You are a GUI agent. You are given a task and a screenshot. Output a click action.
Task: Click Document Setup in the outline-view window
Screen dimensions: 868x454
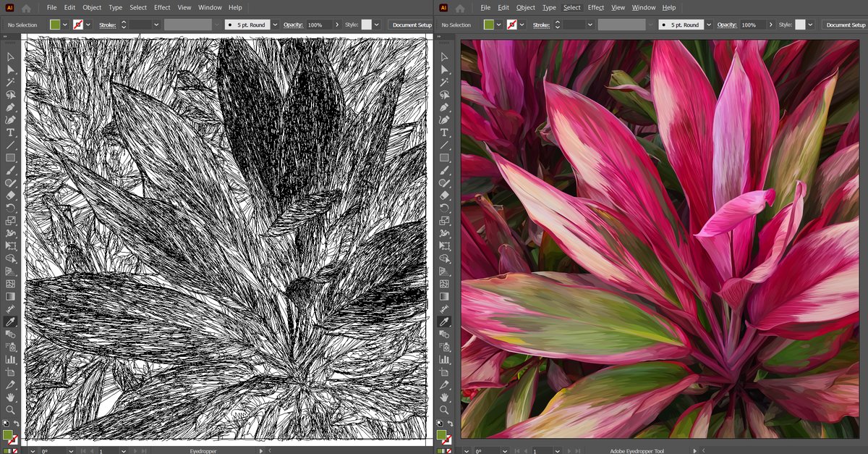pos(411,25)
